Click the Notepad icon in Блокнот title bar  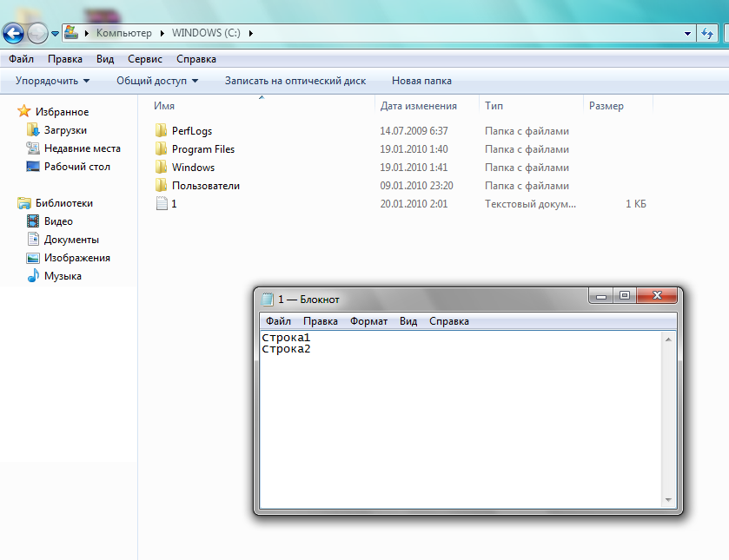pos(268,300)
